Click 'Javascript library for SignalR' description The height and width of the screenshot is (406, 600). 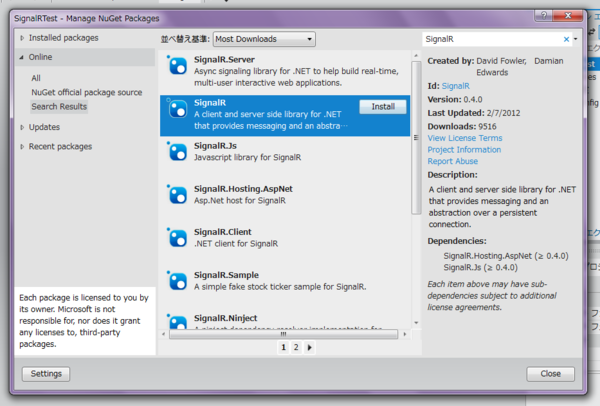[248, 158]
